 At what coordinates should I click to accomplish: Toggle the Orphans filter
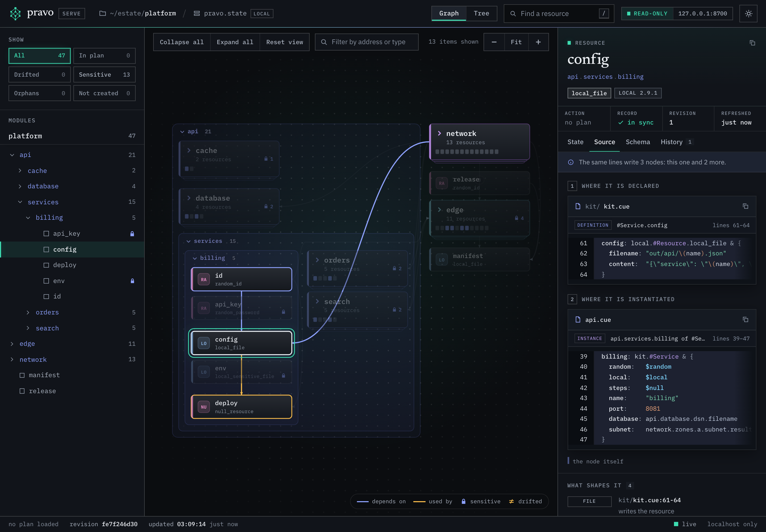coord(39,93)
